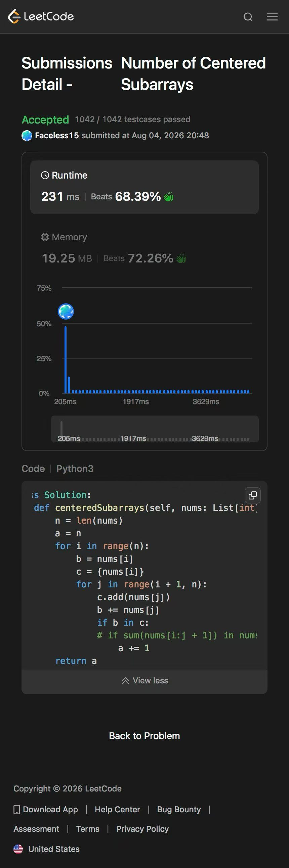Click the clapping hands icon after 72.26%
The height and width of the screenshot is (868, 289).
tap(181, 258)
